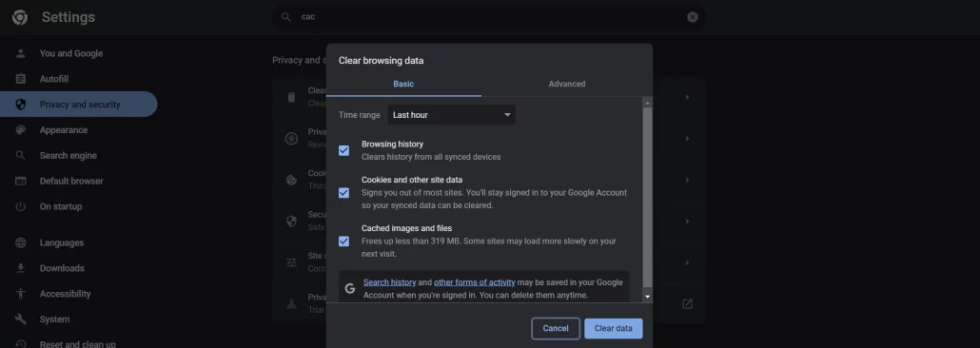The image size is (980, 348).
Task: Click the search magnifier icon in settings search
Action: (286, 17)
